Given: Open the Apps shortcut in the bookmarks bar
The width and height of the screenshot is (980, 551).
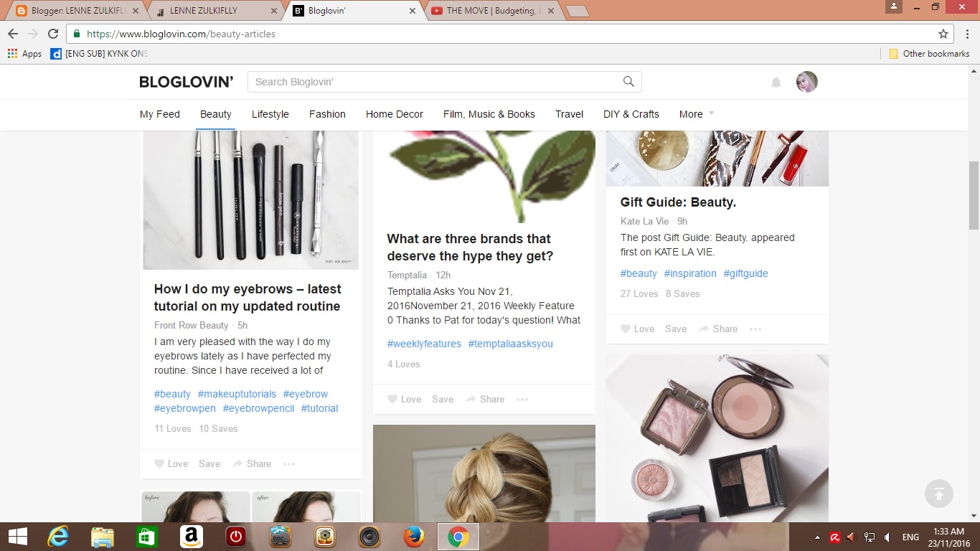Looking at the screenshot, I should [24, 54].
